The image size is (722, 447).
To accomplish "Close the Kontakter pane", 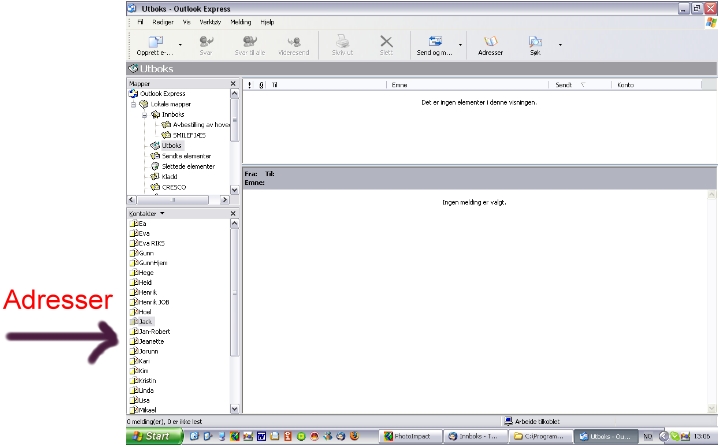I will [233, 214].
